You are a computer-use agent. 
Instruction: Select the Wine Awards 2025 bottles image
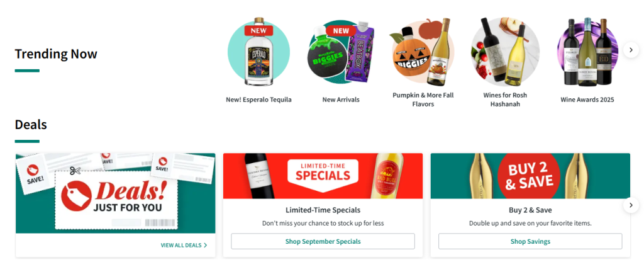(x=587, y=52)
